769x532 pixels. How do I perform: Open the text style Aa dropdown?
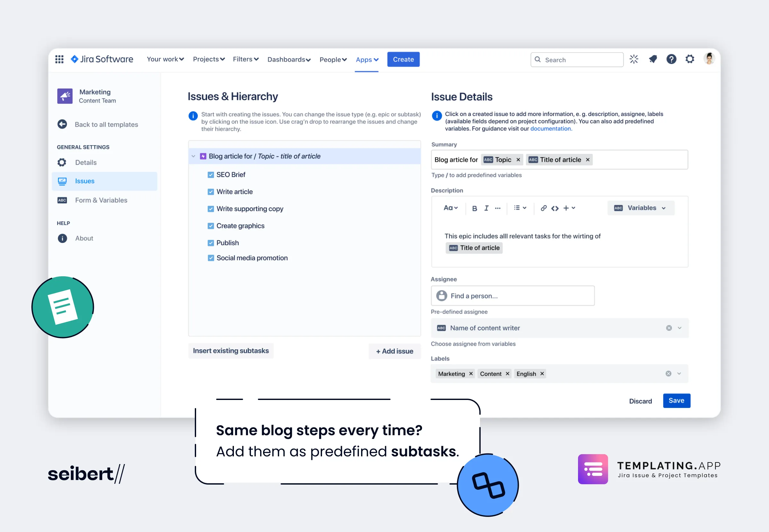(x=451, y=208)
